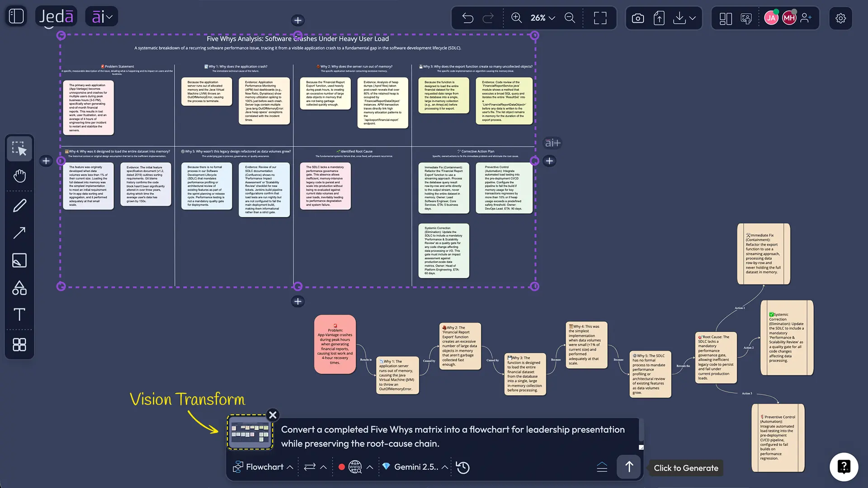Open the Gemini 2.5 model dropdown
Viewport: 868px width, 488px height.
point(415,467)
